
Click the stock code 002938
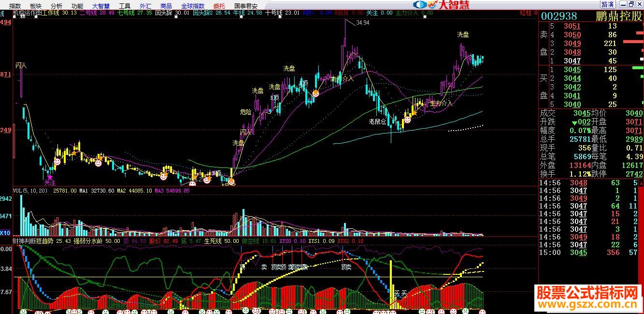click(x=558, y=16)
